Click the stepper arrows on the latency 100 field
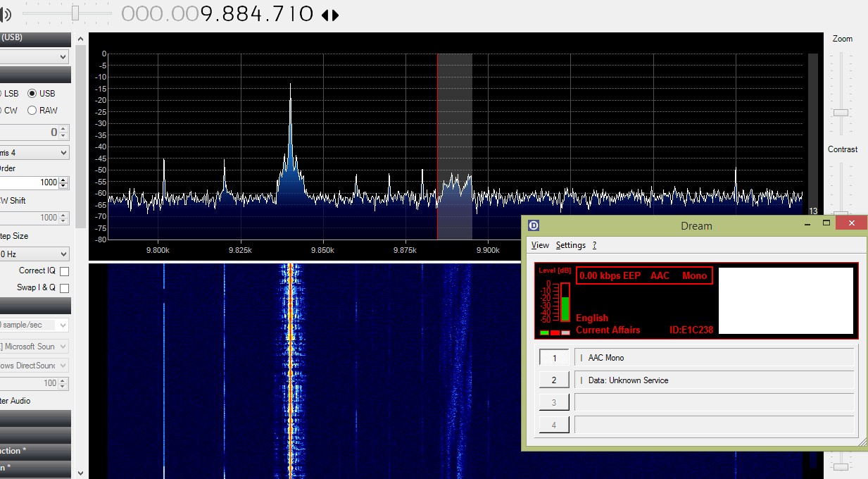Screen dimensions: 868x479 click(x=64, y=383)
